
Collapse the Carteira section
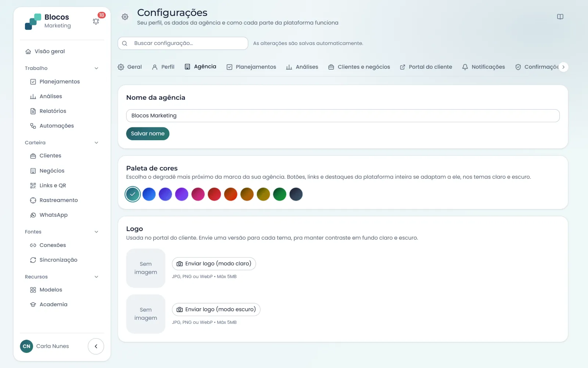point(96,143)
